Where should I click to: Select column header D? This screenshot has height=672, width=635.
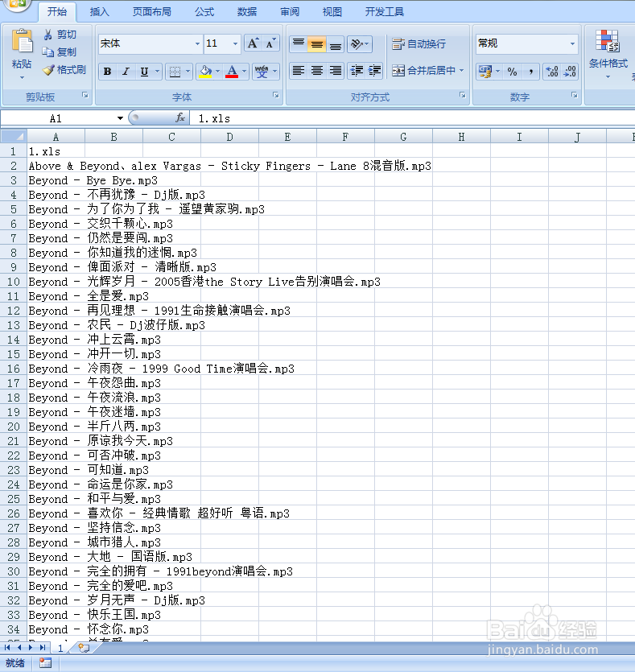(229, 137)
